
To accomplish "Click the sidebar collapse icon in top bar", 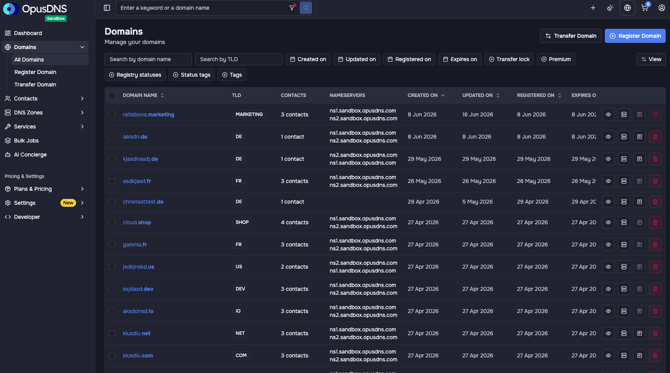I will tap(107, 8).
